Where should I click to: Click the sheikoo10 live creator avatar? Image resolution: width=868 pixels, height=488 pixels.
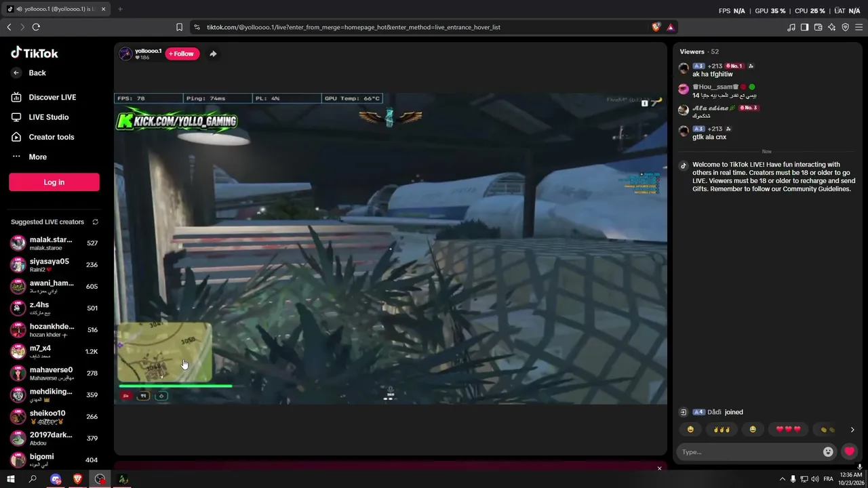(18, 417)
